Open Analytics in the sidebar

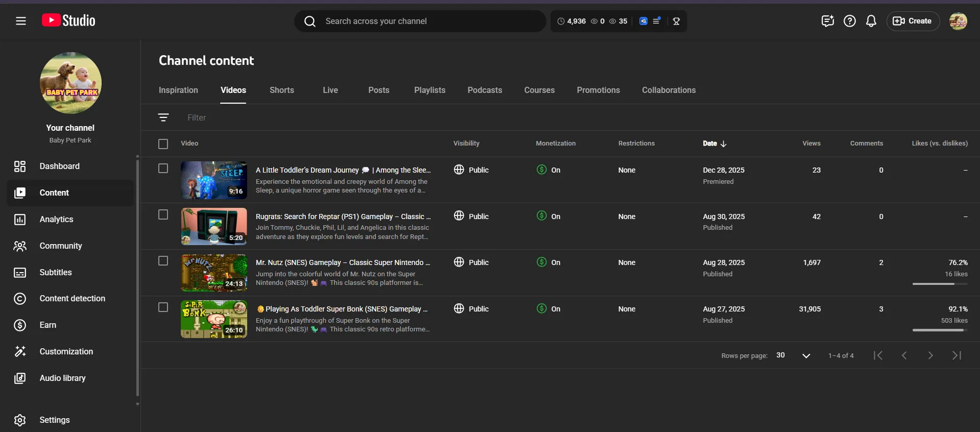pos(70,220)
